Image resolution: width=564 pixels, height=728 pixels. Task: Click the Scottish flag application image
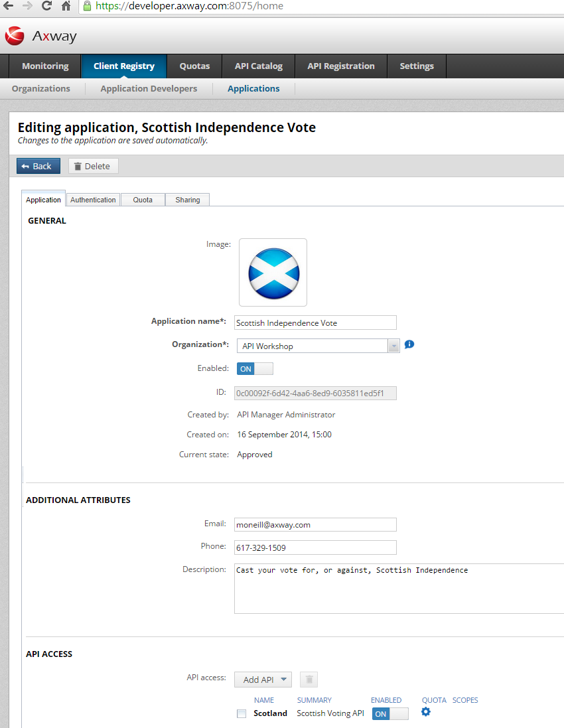(x=273, y=273)
